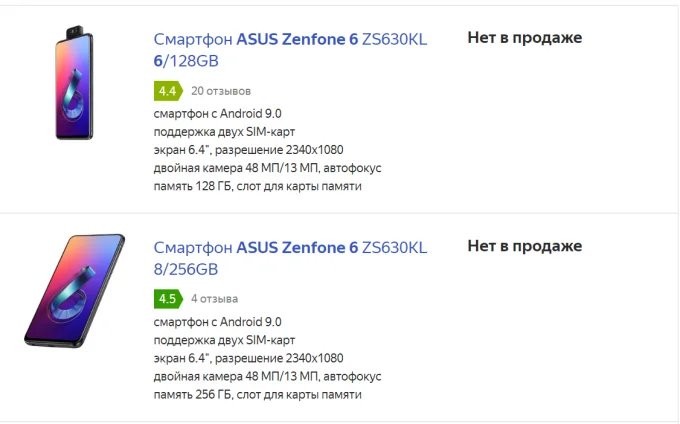680x424 pixels.
Task: Click the dual SIM support line of the 6/128GB model
Action: (224, 132)
